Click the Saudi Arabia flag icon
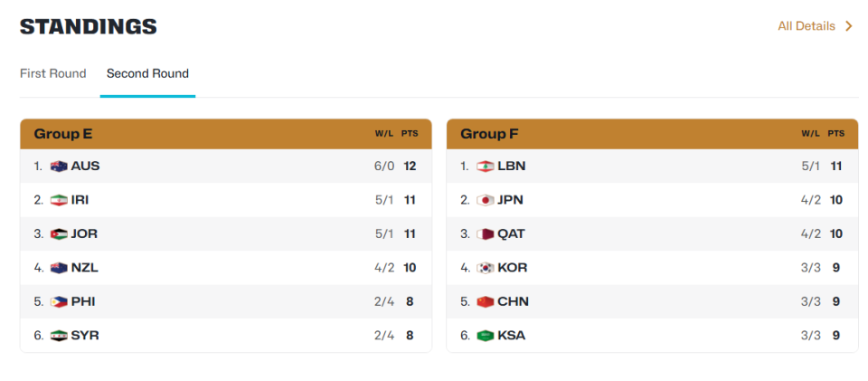 click(x=485, y=336)
